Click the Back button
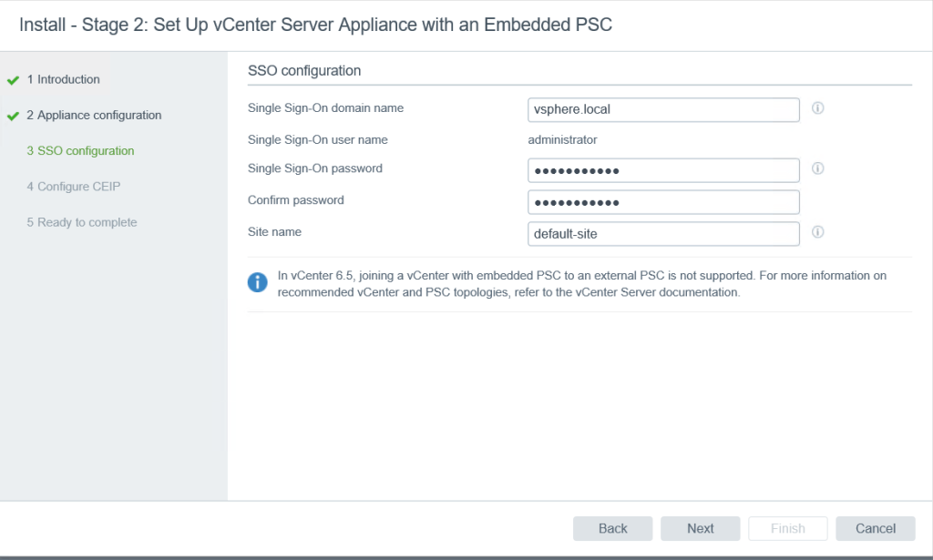Viewport: 933px width, 560px height. 612,528
